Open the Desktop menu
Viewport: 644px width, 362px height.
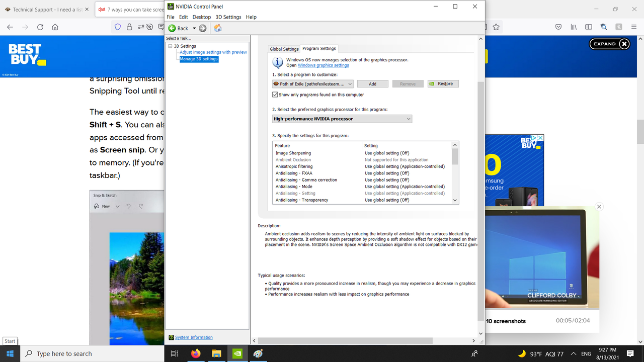click(x=202, y=17)
